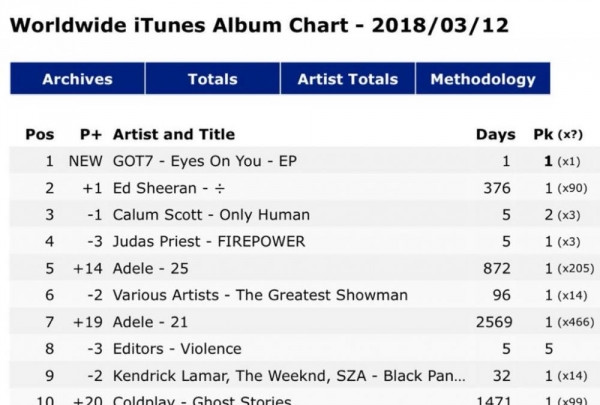Open Editors - Violence entry
600x405 pixels.
click(x=177, y=349)
